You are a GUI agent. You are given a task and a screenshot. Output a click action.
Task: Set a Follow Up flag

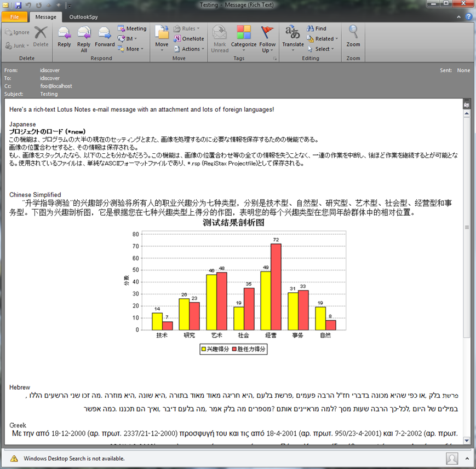267,39
